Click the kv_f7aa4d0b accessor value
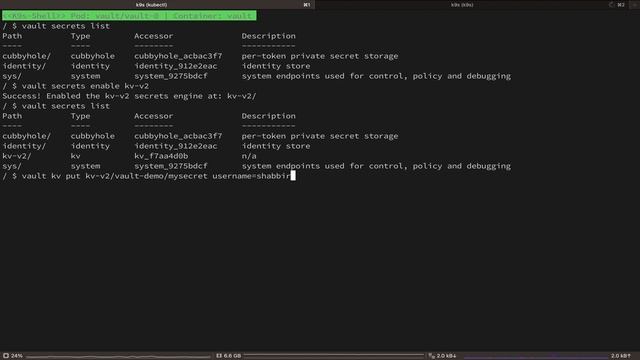 click(161, 156)
